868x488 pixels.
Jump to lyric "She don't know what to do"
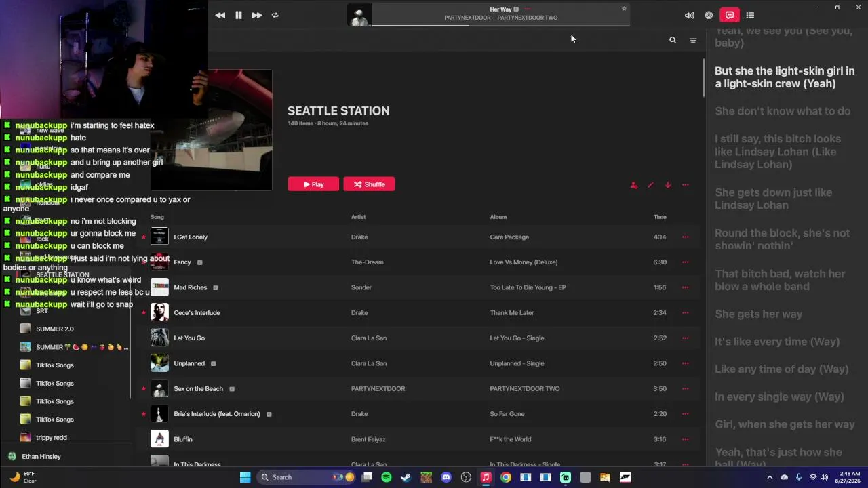click(x=783, y=111)
